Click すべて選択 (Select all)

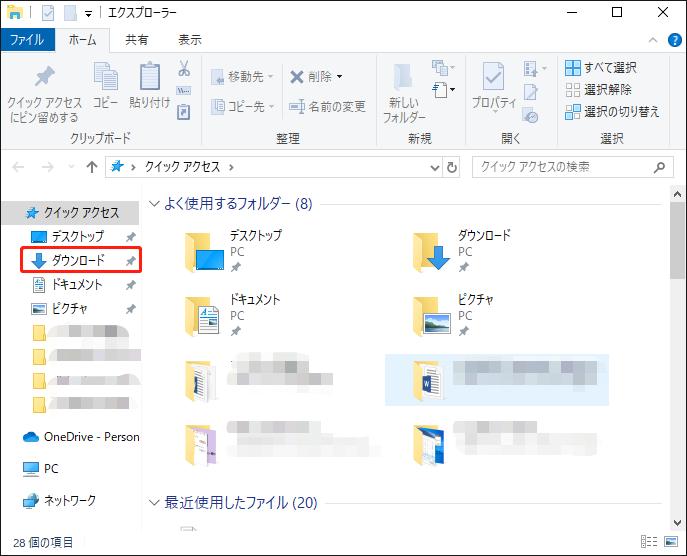tap(601, 68)
